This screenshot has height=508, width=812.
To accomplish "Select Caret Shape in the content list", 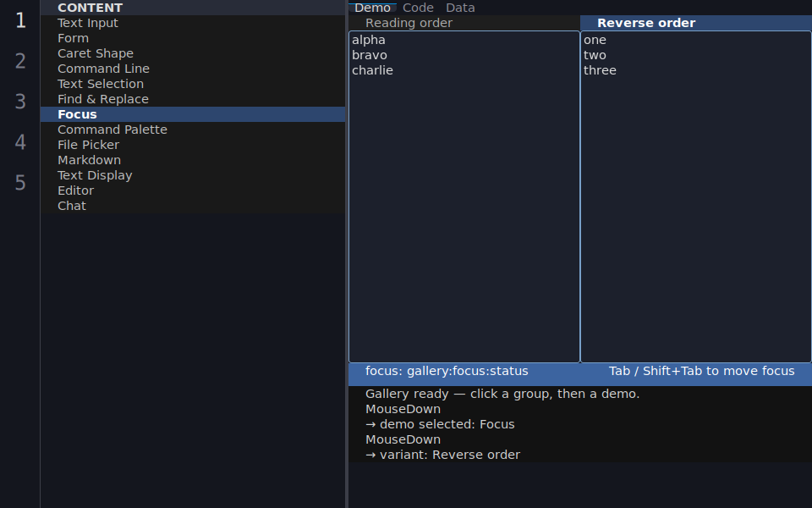I will pyautogui.click(x=193, y=53).
